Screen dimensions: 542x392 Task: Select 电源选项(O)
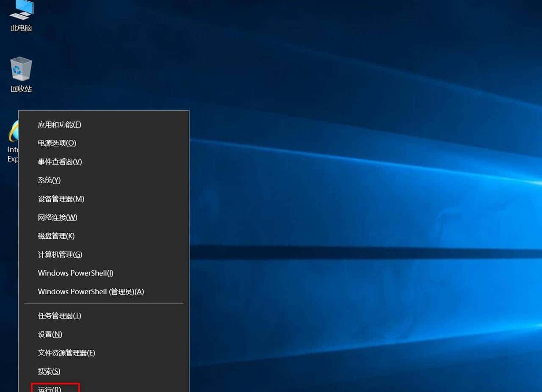57,143
